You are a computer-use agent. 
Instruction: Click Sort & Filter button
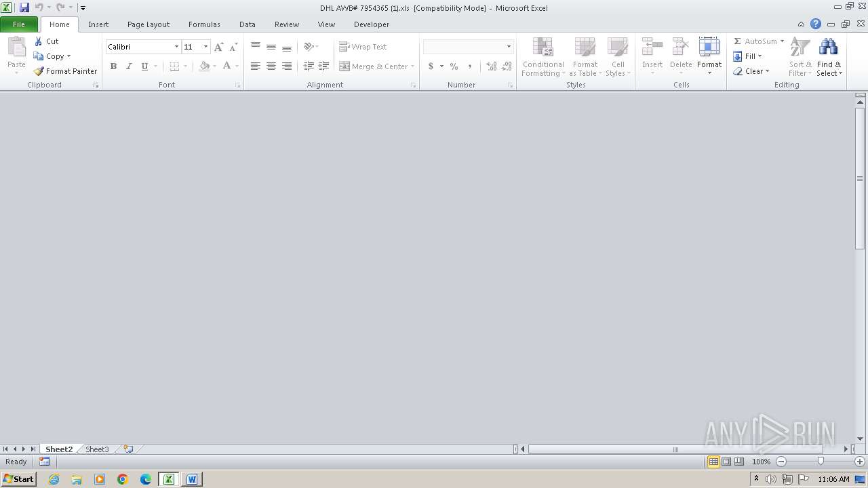click(800, 56)
